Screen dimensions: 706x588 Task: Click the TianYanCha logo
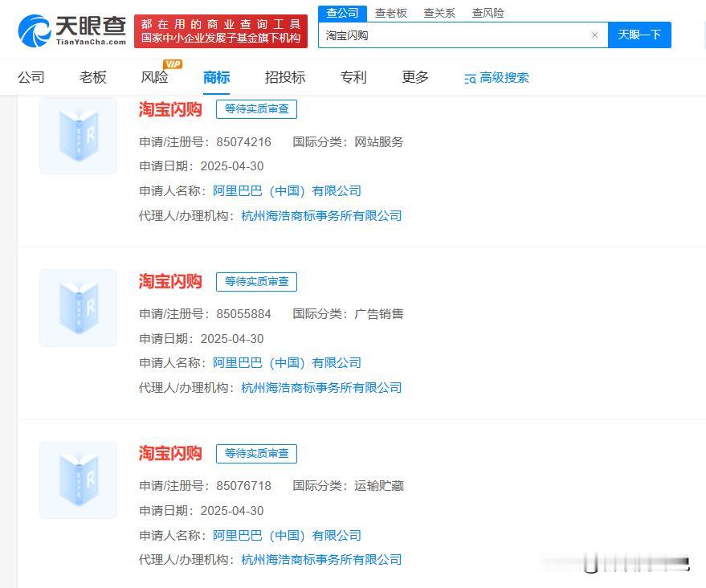(72, 31)
